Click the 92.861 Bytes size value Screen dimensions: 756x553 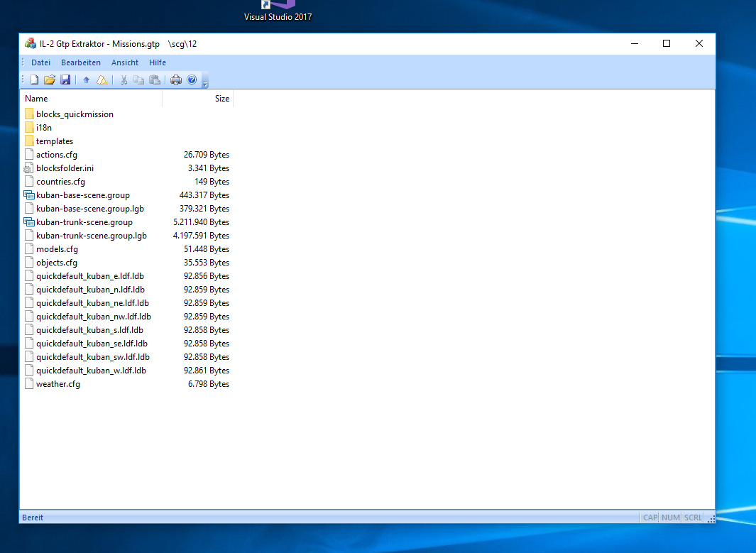pyautogui.click(x=207, y=371)
